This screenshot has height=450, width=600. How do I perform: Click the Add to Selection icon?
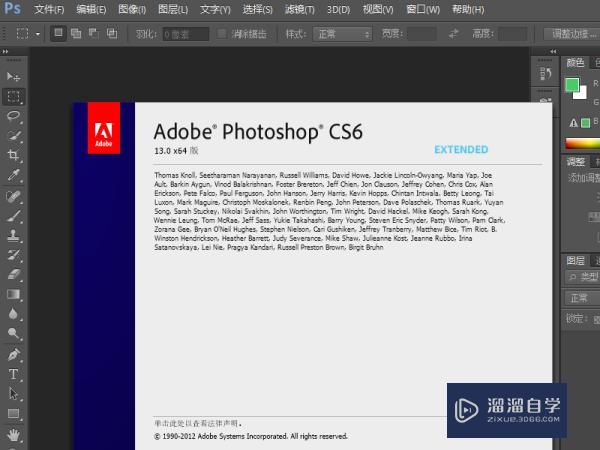76,34
